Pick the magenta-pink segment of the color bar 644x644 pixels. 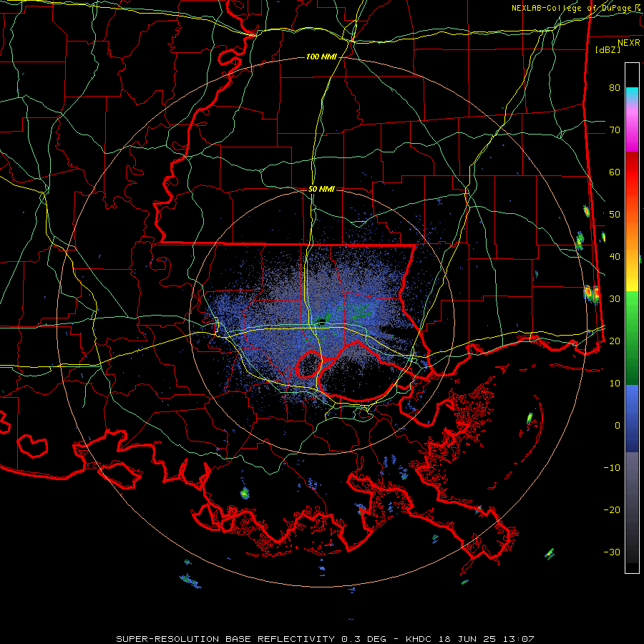tap(632, 128)
